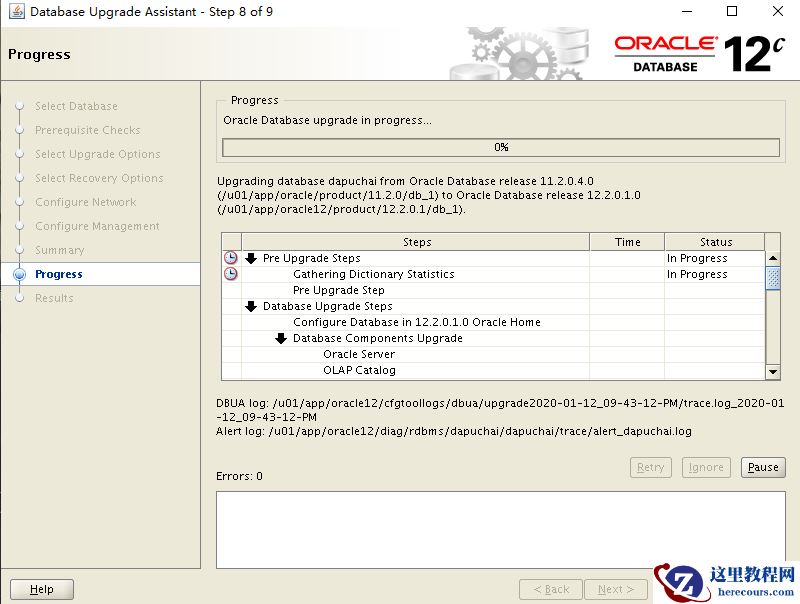Image resolution: width=800 pixels, height=604 pixels.
Task: Click the steps table scrollbar down arrow
Action: coord(773,372)
